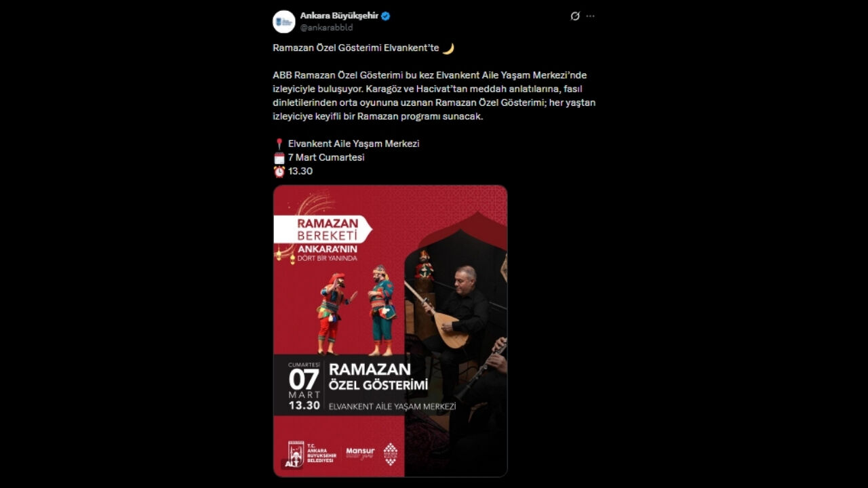
Task: Open the Ankara Büyükşehir profile avatar
Action: [x=284, y=22]
